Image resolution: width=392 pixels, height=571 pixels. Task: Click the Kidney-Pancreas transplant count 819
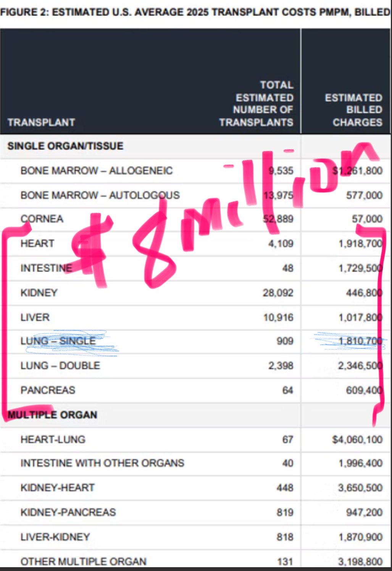coord(285,512)
